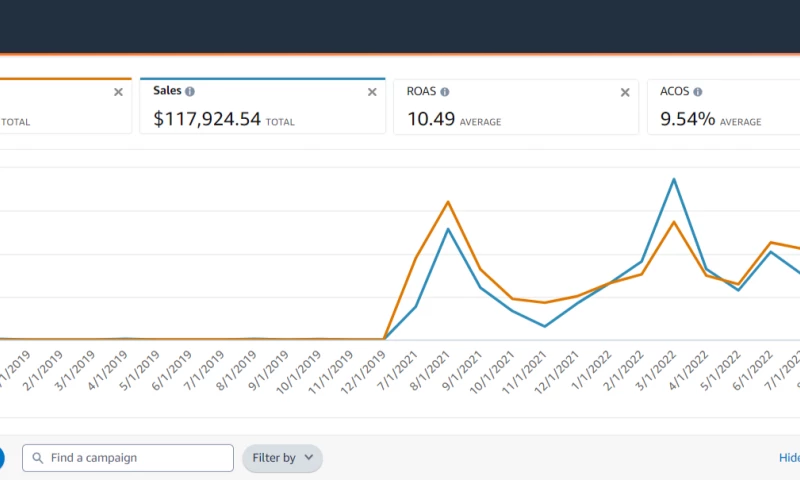This screenshot has width=800, height=480.
Task: Select the ROAS metric card
Action: pos(515,106)
